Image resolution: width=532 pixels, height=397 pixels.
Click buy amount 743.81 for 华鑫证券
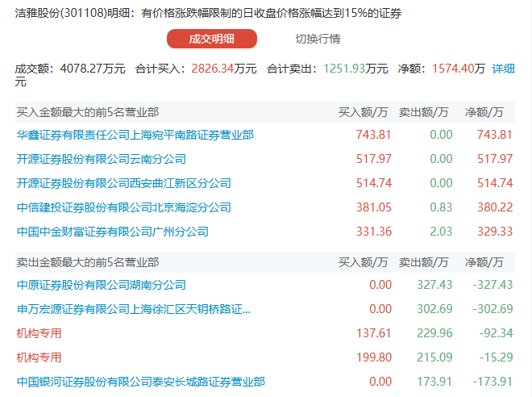pyautogui.click(x=373, y=135)
